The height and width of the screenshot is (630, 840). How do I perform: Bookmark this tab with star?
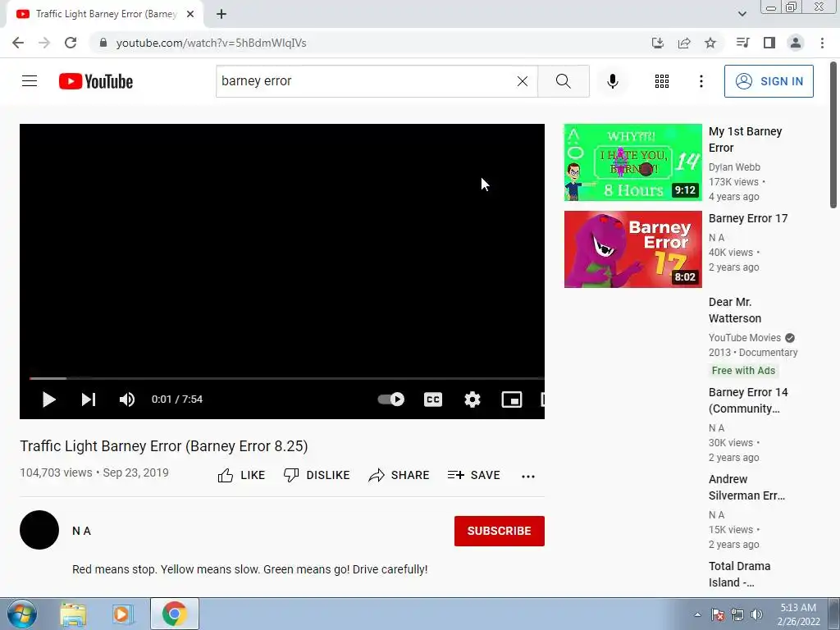coord(710,43)
